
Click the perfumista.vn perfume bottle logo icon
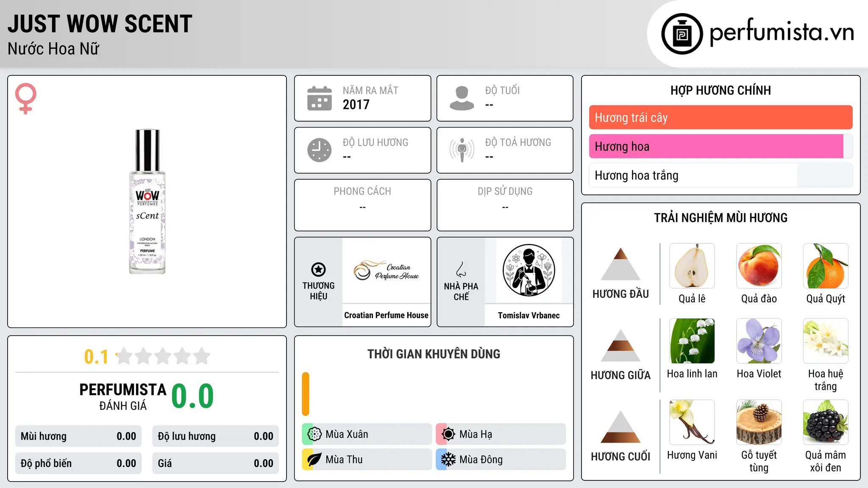coord(682,34)
